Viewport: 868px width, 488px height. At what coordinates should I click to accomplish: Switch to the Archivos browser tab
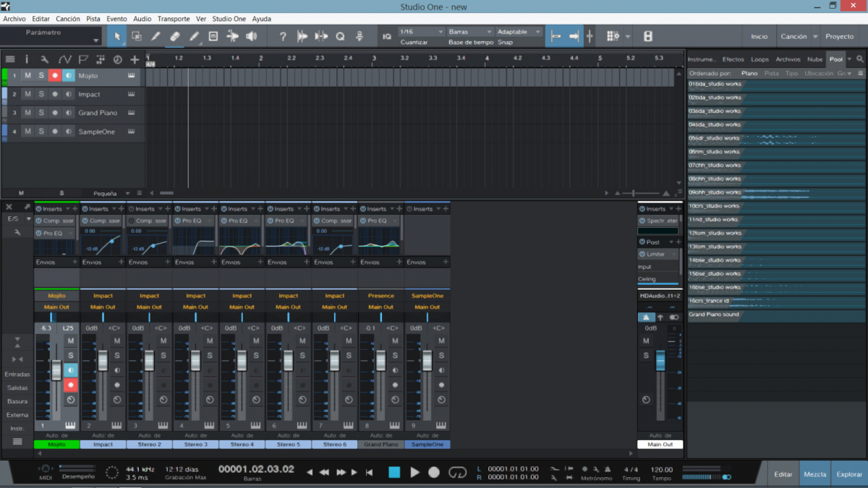click(788, 59)
